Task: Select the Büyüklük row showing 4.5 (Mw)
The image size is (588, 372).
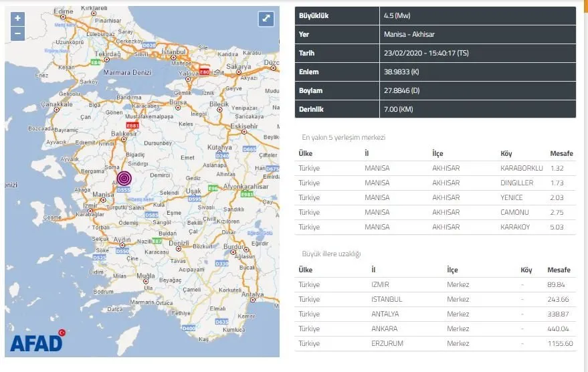Action: coord(435,16)
